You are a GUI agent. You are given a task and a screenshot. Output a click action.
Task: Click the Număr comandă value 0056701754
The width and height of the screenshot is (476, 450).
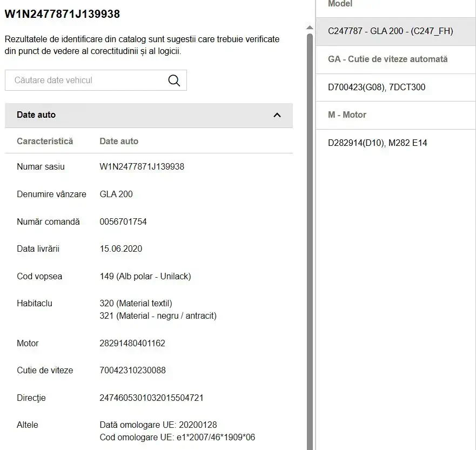[123, 222]
